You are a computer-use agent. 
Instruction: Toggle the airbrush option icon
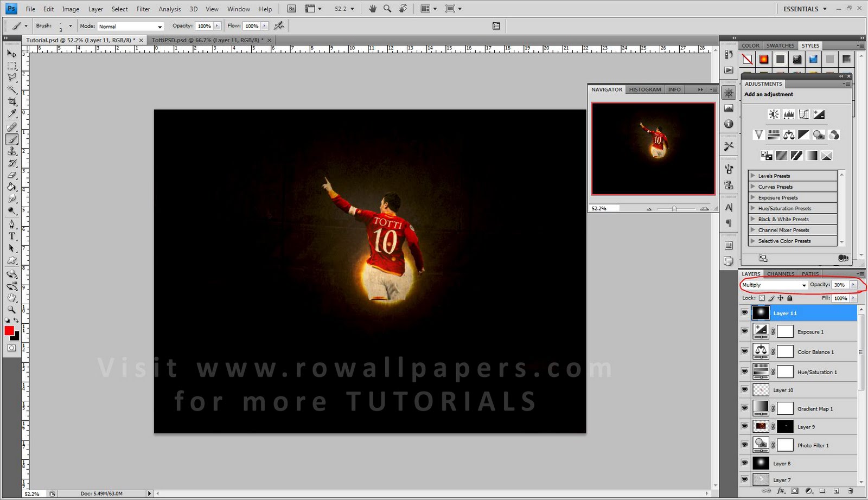[279, 25]
